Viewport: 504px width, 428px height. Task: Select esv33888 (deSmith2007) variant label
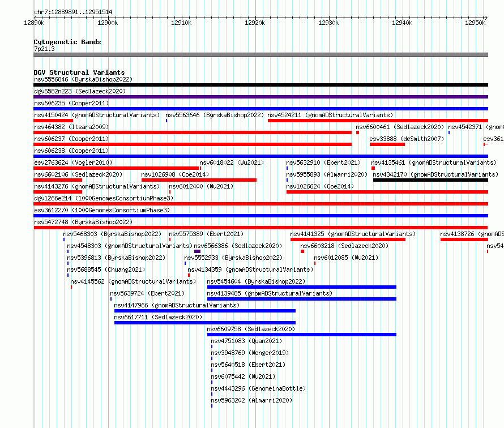[x=407, y=139]
